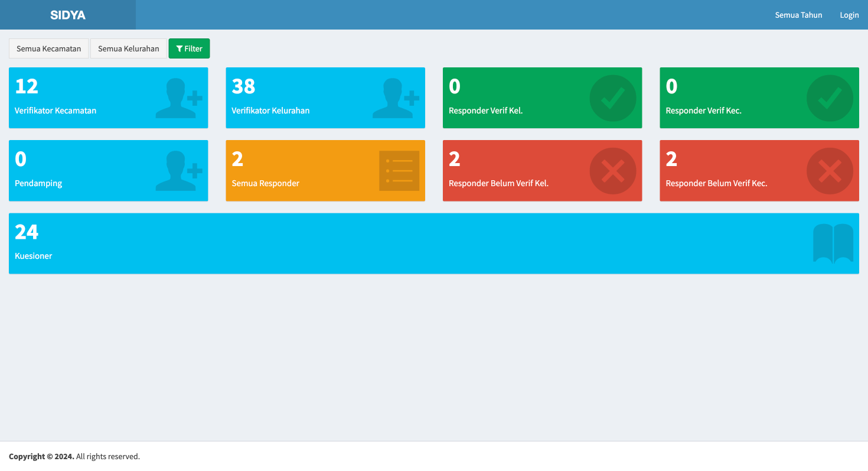
Task: Click the SIDYA logo in header
Action: [x=68, y=15]
